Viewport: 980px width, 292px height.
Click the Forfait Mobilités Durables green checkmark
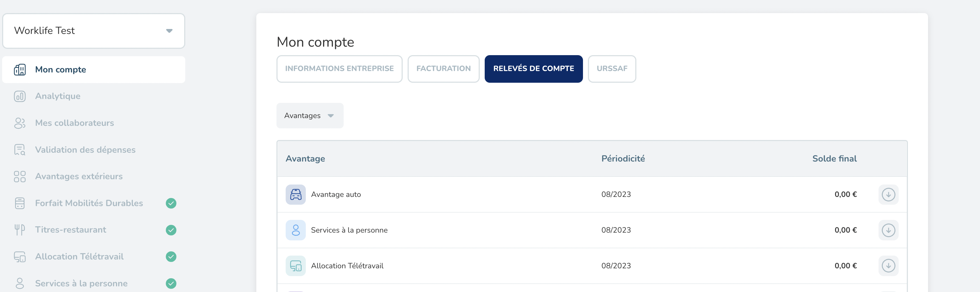(171, 203)
